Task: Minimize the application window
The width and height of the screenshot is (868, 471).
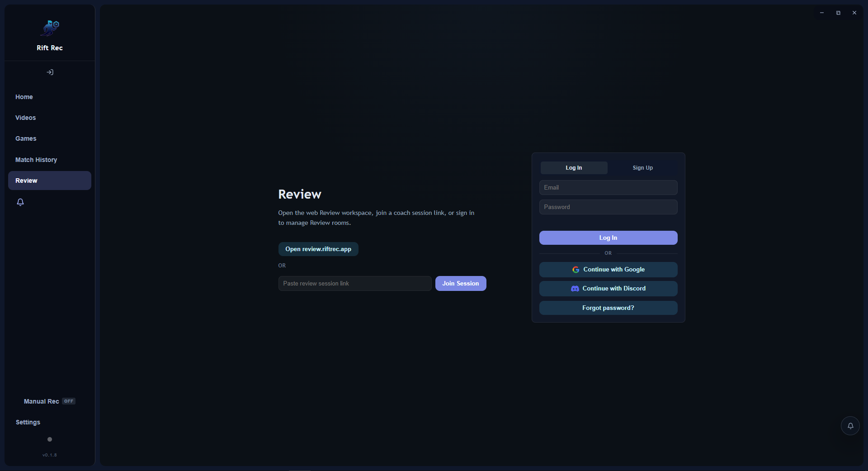Action: 822,13
